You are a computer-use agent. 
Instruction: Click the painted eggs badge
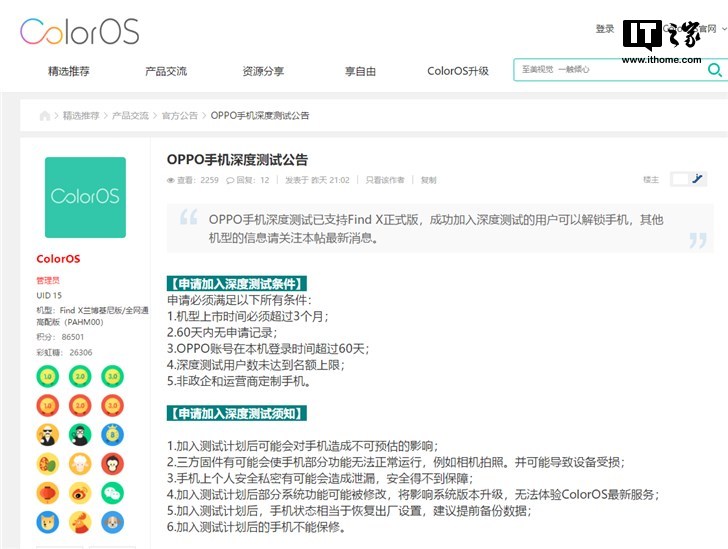[x=48, y=464]
